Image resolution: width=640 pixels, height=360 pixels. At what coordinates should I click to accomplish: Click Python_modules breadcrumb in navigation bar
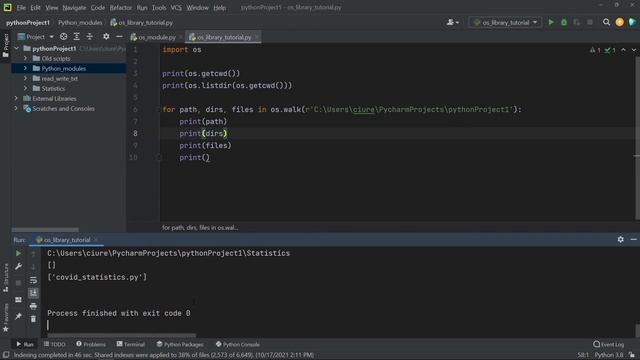pos(80,22)
